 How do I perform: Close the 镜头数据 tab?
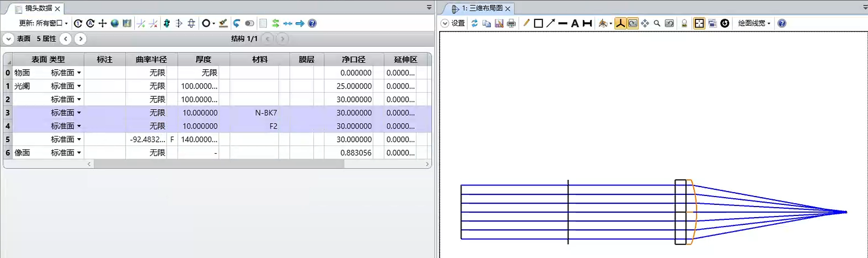(x=58, y=8)
